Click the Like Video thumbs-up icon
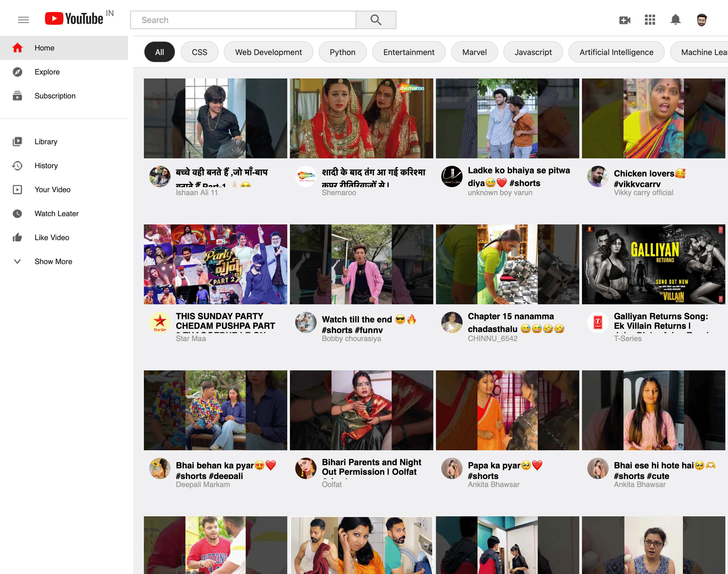This screenshot has width=728, height=574. pyautogui.click(x=17, y=238)
